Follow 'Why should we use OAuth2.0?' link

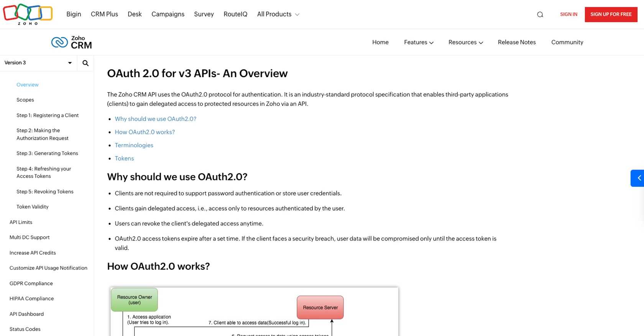tap(156, 119)
